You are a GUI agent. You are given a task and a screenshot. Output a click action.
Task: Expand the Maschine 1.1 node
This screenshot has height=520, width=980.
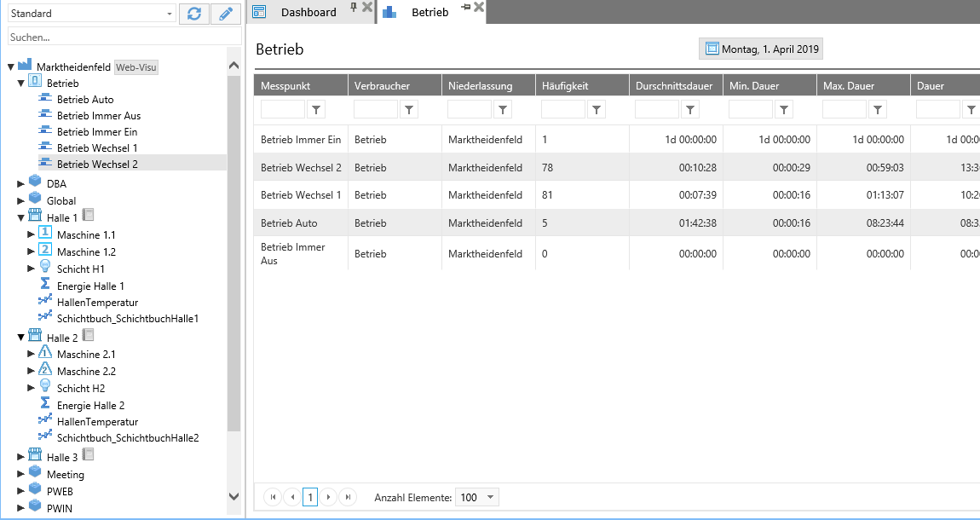click(32, 234)
